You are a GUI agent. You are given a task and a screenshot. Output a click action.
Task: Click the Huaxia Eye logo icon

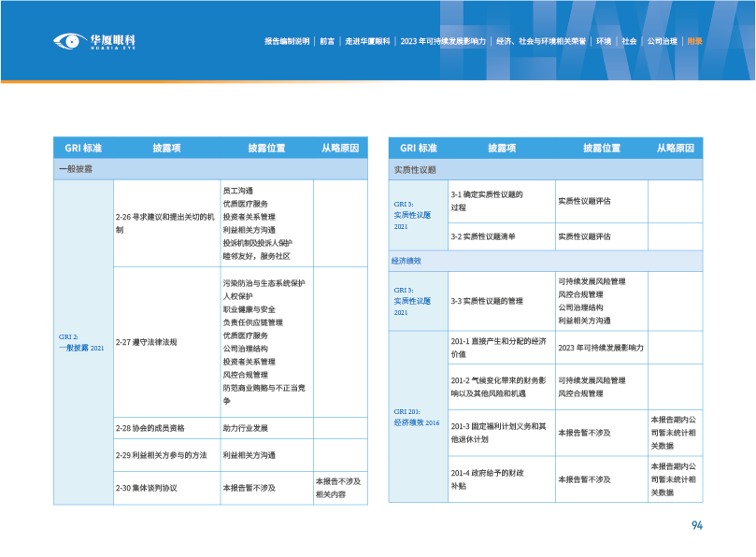point(68,41)
